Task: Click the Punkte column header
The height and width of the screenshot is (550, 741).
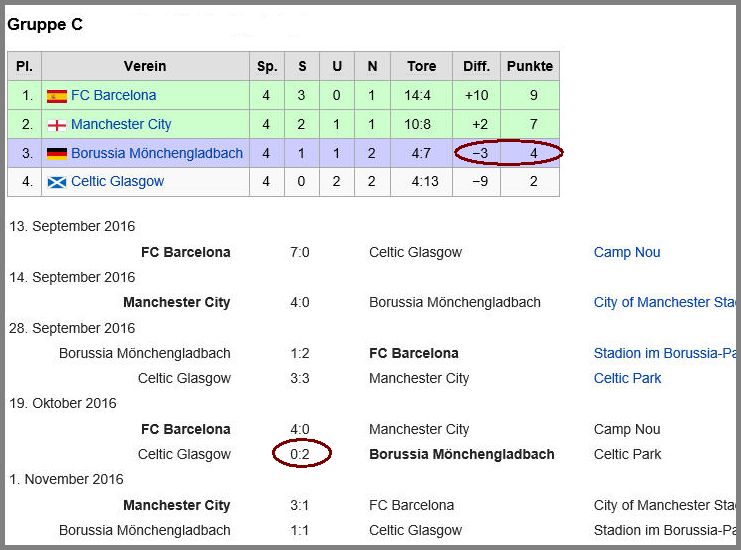Action: pyautogui.click(x=529, y=66)
